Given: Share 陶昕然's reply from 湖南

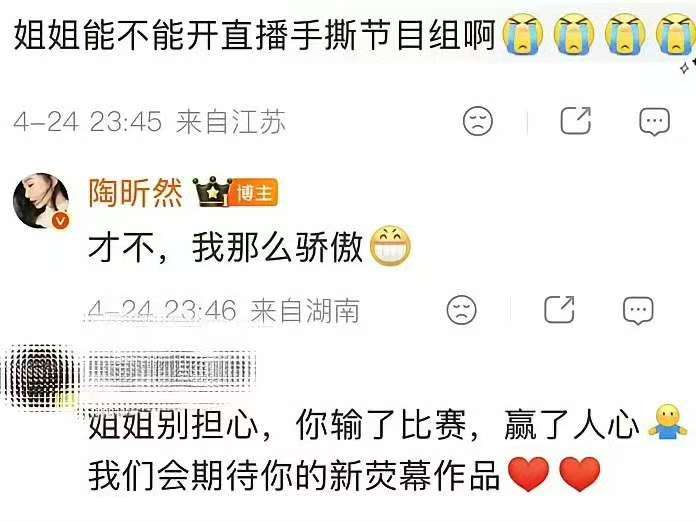Looking at the screenshot, I should tap(559, 309).
